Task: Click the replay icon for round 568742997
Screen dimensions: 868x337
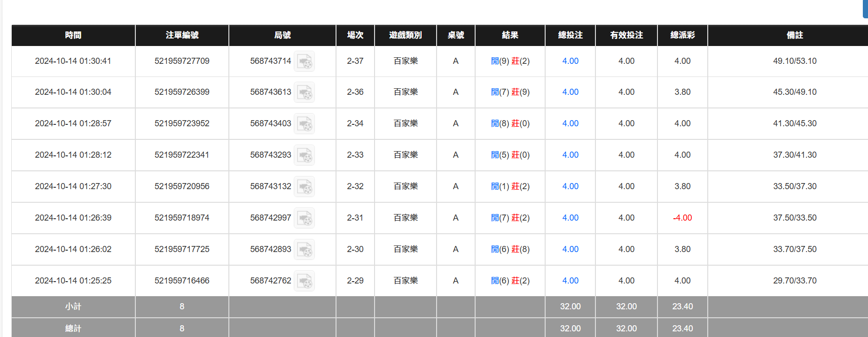Action: click(x=304, y=218)
